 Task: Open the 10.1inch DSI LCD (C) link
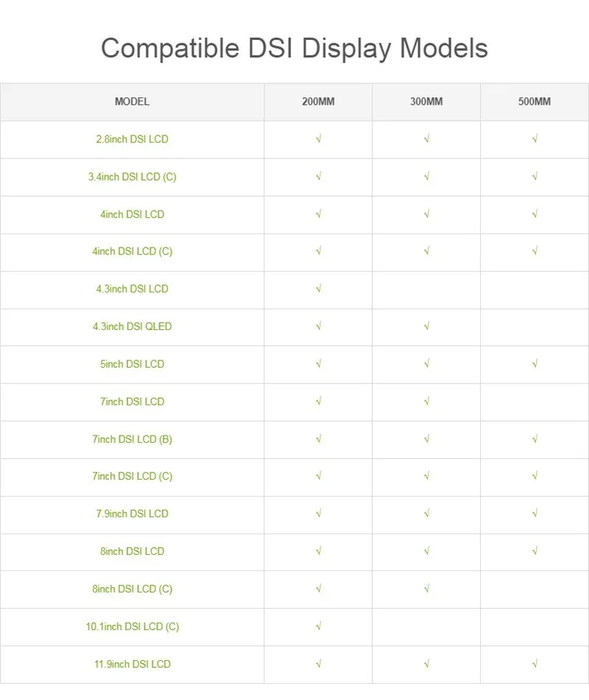coord(133,627)
